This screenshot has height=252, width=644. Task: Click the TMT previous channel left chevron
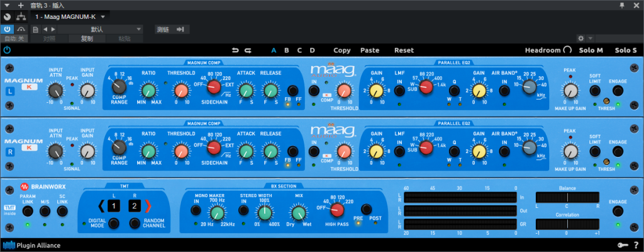[101, 205]
